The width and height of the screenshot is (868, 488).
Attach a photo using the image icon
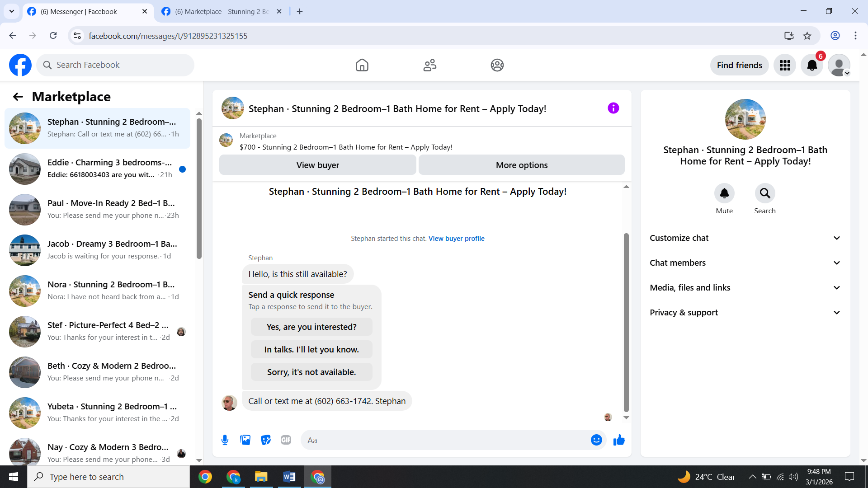(x=245, y=440)
